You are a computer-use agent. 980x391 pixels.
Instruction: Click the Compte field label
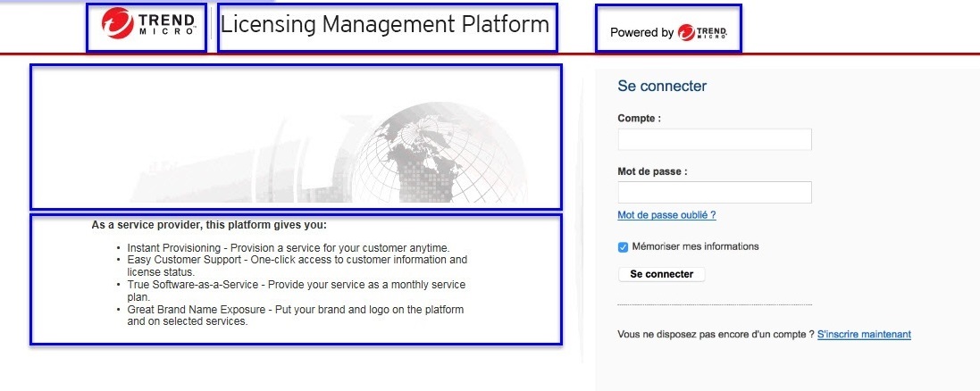[639, 118]
